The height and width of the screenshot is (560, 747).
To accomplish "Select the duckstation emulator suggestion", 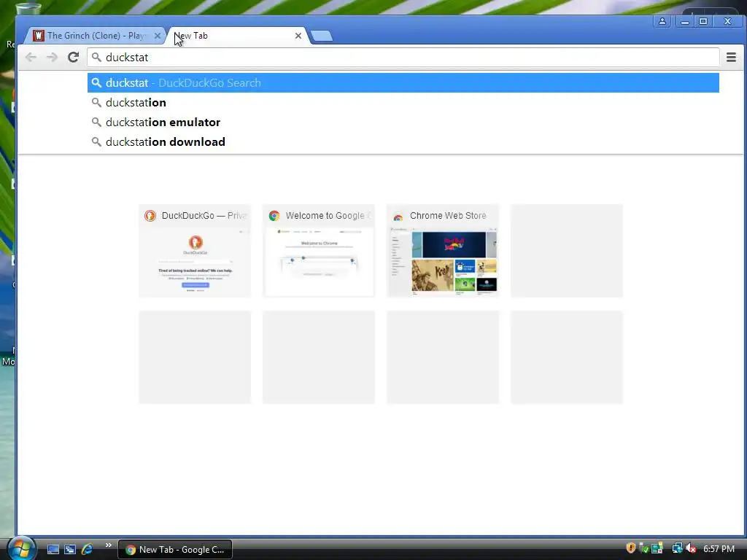I will 403,122.
